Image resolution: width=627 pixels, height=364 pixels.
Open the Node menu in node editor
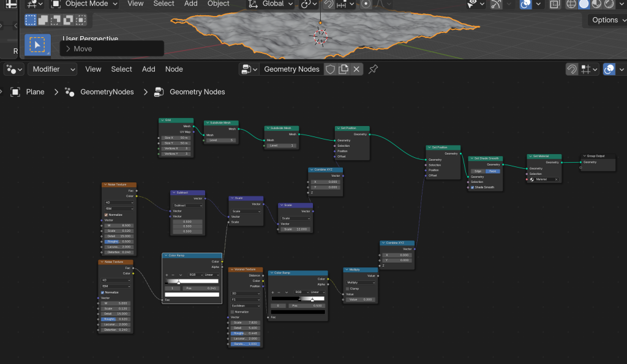click(x=174, y=69)
